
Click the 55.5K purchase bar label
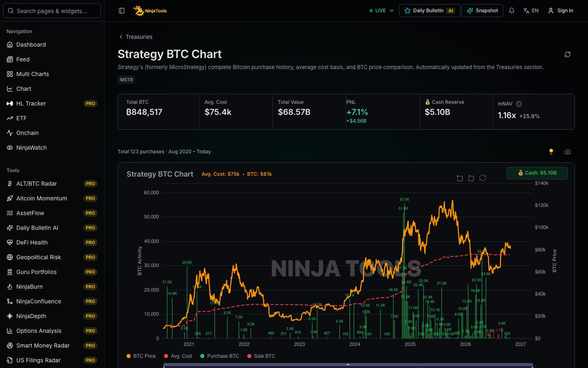[404, 200]
